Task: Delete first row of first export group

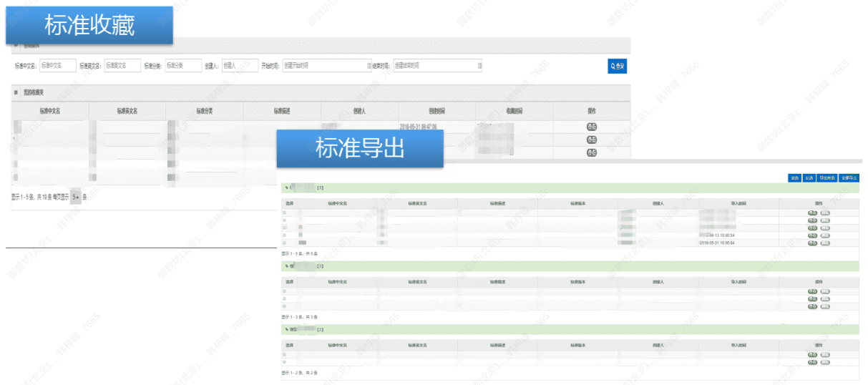Action: point(825,213)
